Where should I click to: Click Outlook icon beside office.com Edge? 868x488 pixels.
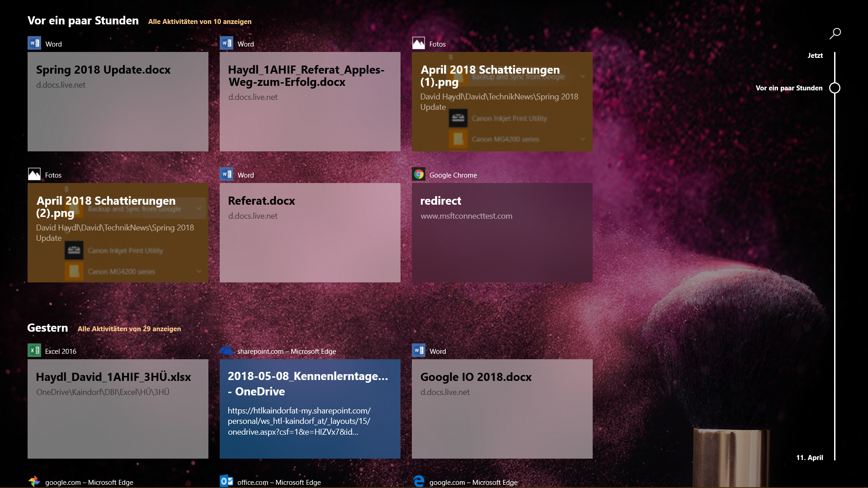[x=226, y=481]
